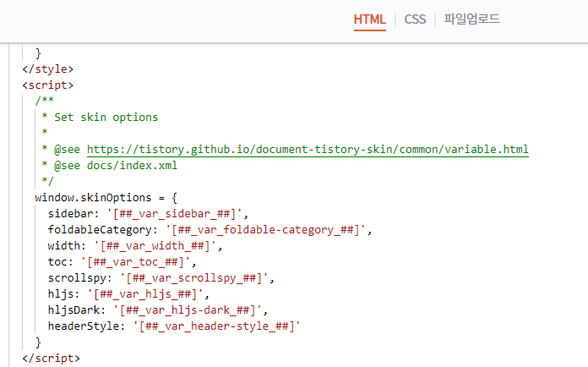The image size is (588, 367).
Task: Click the closing </style> tag line
Action: point(47,69)
